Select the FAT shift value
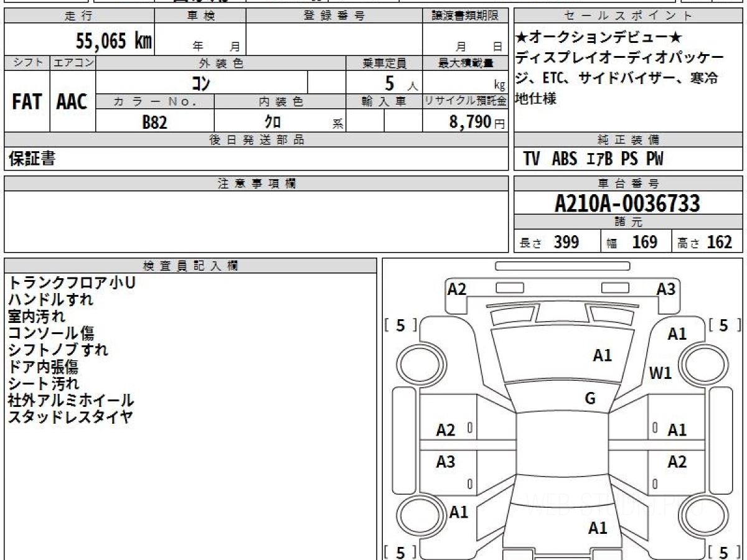 pyautogui.click(x=26, y=103)
